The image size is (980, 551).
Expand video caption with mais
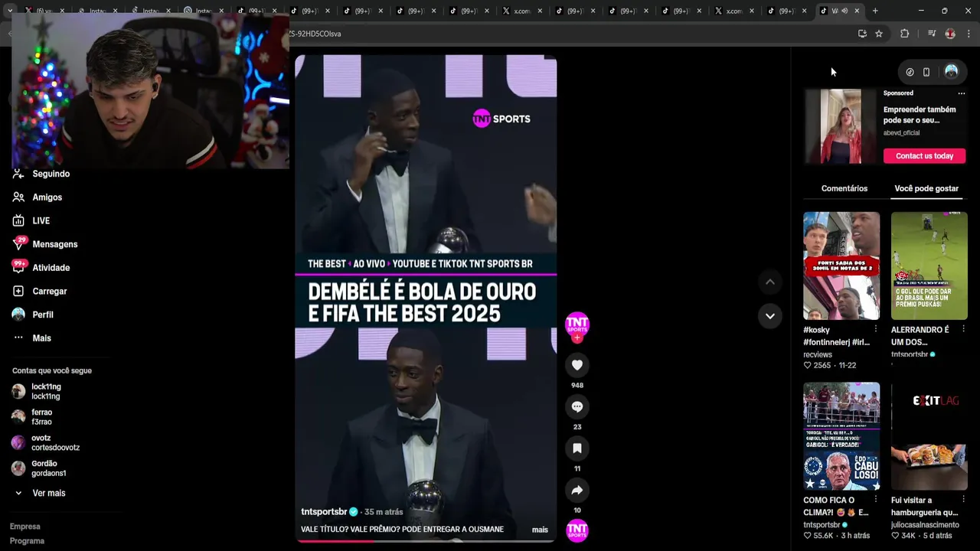tap(540, 530)
